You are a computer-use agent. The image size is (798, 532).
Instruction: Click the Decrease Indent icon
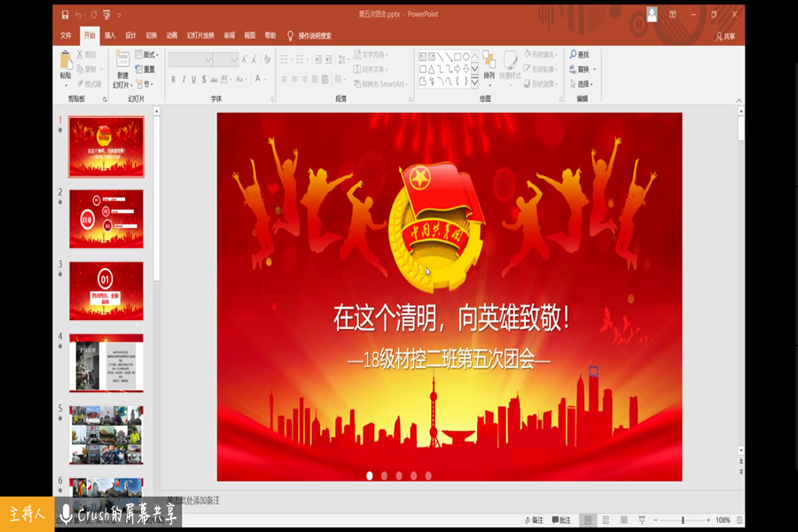pos(318,59)
